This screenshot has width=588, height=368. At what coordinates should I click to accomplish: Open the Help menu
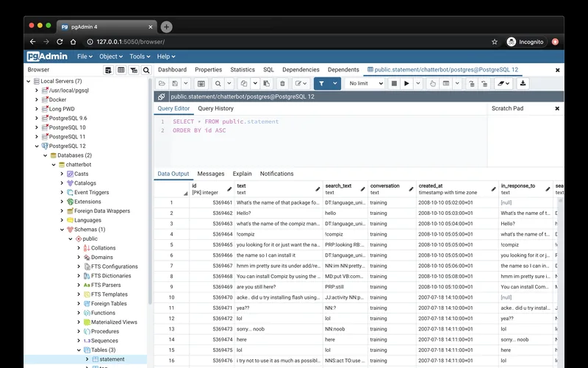pyautogui.click(x=166, y=57)
